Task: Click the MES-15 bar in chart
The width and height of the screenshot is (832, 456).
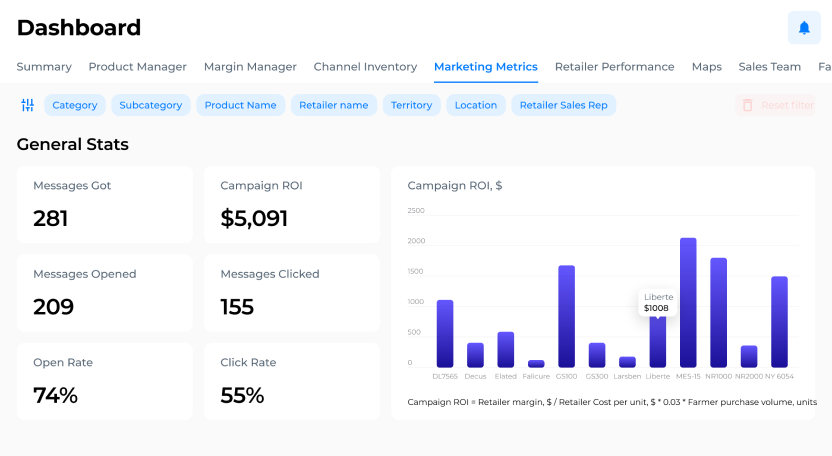Action: (688, 302)
